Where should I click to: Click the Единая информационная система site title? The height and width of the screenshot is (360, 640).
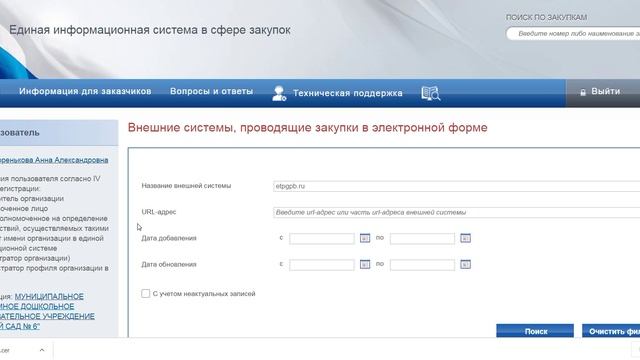tap(150, 30)
